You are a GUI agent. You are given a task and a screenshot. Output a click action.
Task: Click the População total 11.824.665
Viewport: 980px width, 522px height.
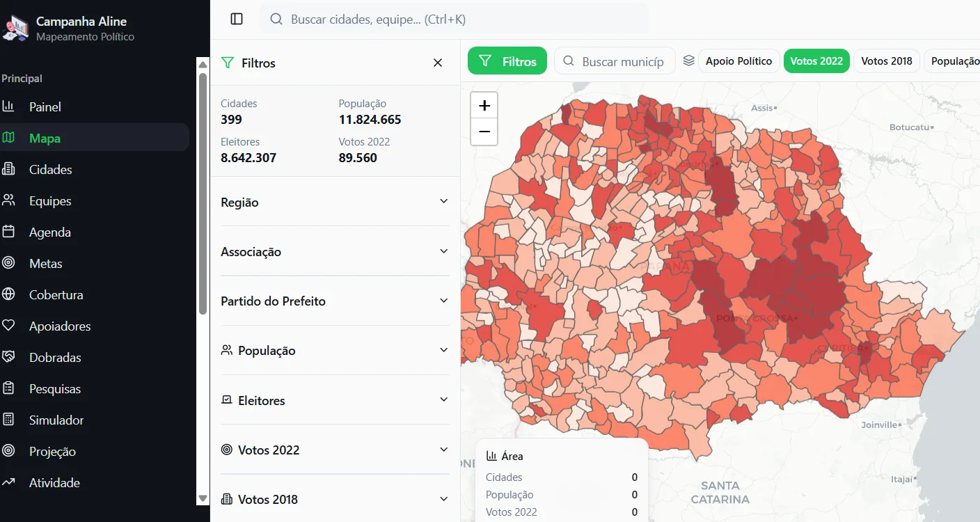tap(370, 120)
